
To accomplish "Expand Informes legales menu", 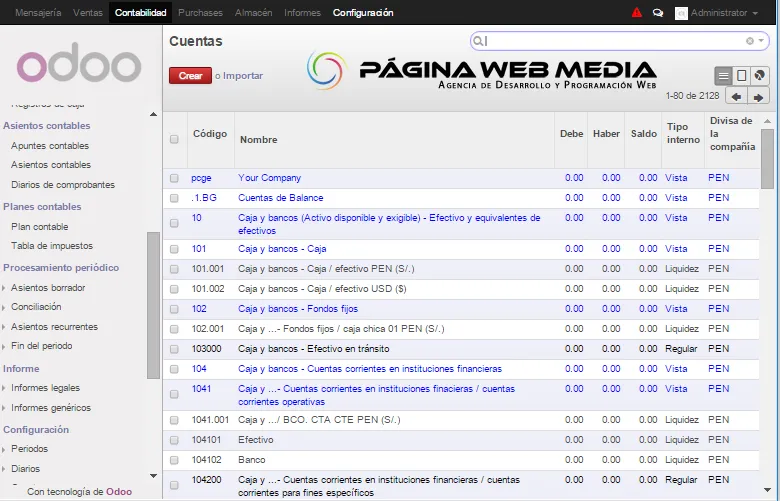I will tap(45, 388).
